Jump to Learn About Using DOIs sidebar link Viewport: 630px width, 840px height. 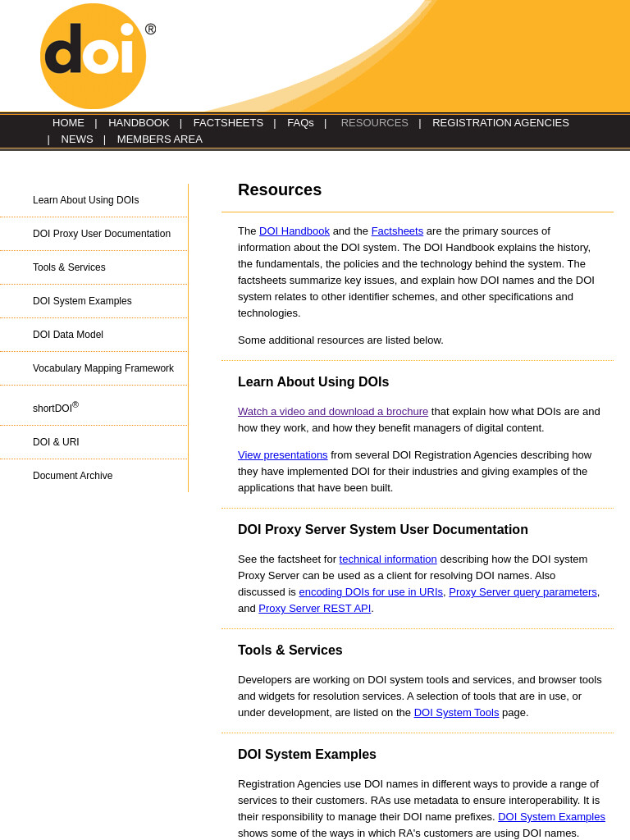tap(85, 200)
